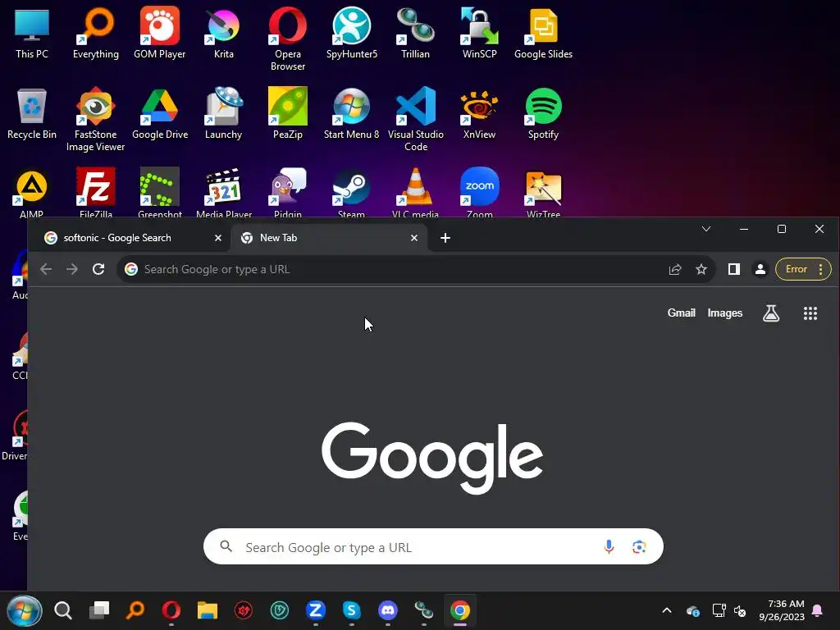Open VLC media player desktop icon
840x630 pixels.
[416, 192]
